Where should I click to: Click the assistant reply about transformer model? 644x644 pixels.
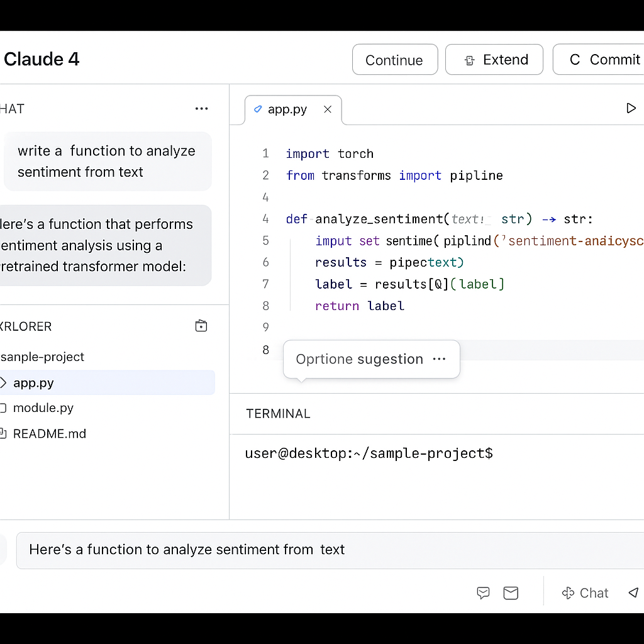(x=106, y=245)
